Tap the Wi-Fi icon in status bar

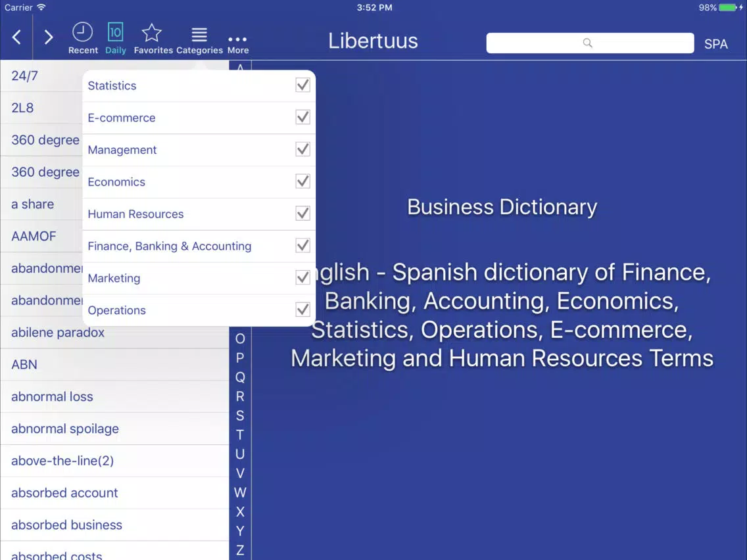point(41,7)
